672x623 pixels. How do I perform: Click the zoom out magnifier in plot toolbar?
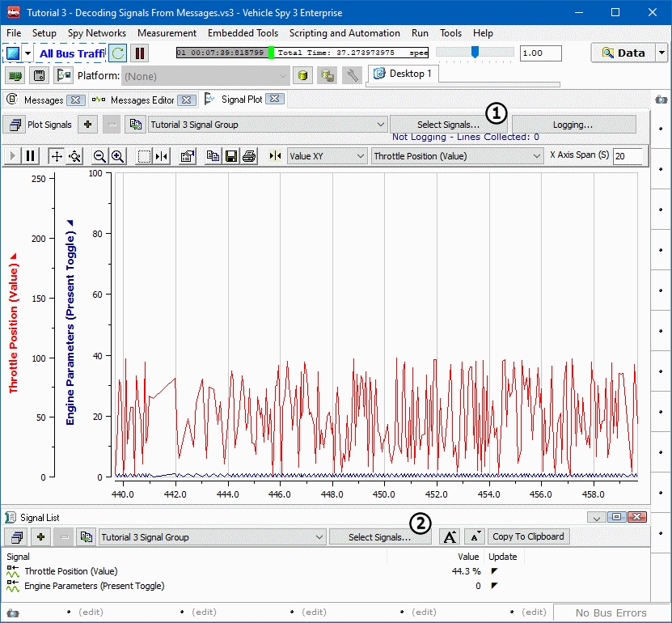tap(99, 156)
